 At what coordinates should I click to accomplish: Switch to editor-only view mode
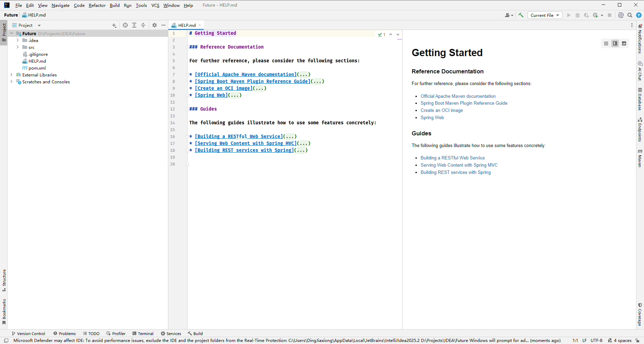(x=606, y=43)
